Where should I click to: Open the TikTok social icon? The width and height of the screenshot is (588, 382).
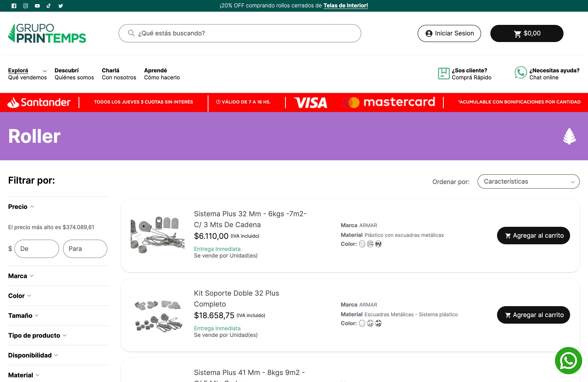pos(49,6)
